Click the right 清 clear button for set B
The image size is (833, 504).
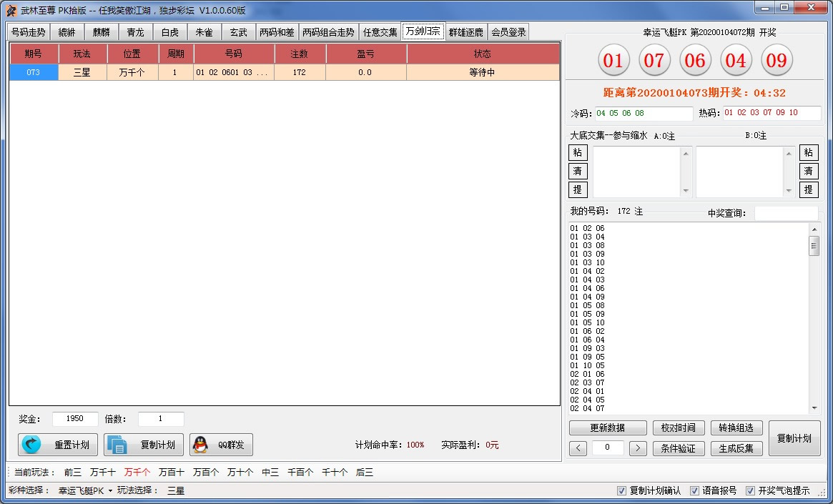[808, 171]
